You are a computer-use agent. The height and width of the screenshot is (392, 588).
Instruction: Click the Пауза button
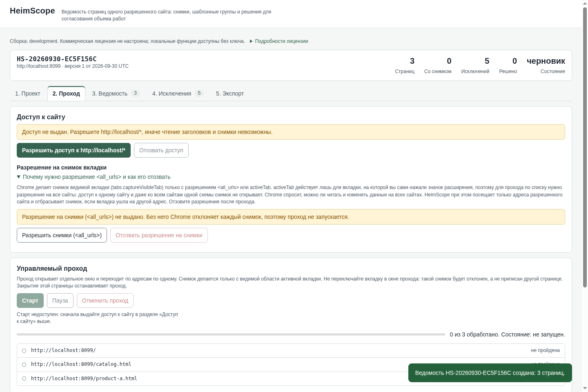click(60, 301)
